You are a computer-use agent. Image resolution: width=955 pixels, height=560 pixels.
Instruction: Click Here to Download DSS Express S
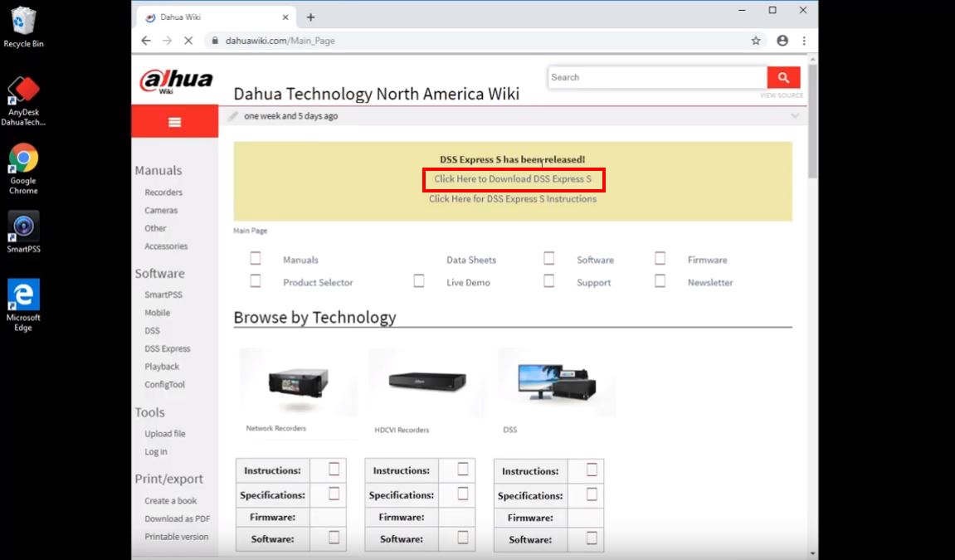513,179
